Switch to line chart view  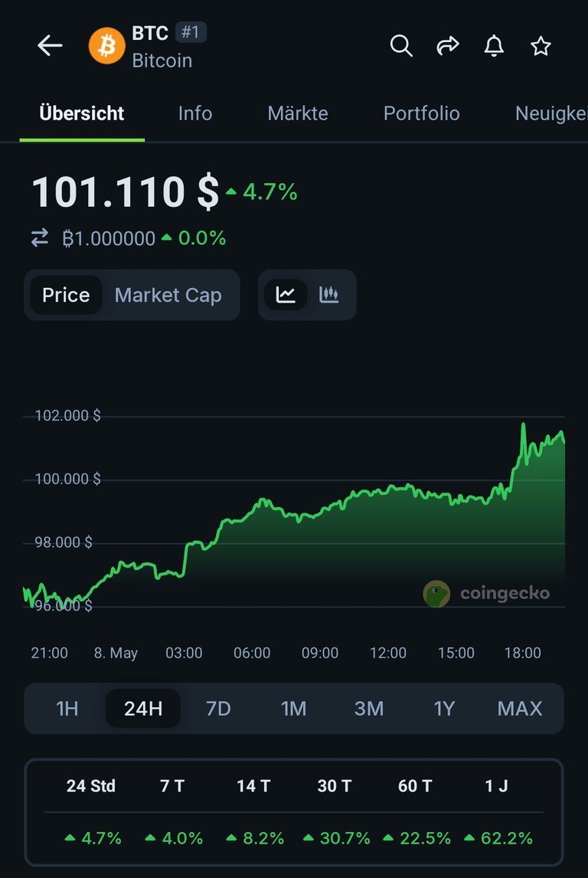coord(286,294)
